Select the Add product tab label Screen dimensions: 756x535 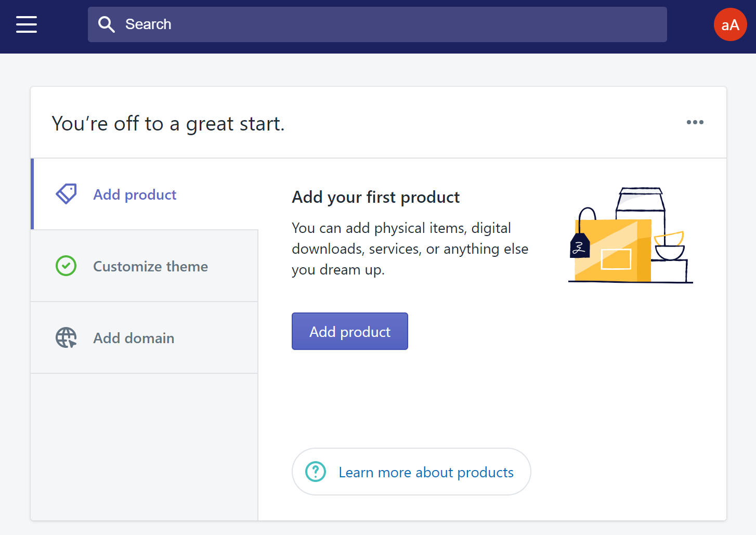[135, 194]
